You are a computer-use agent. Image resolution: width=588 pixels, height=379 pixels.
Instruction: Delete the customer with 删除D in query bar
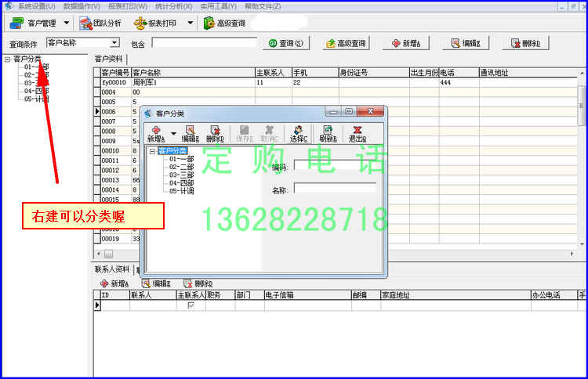point(525,43)
